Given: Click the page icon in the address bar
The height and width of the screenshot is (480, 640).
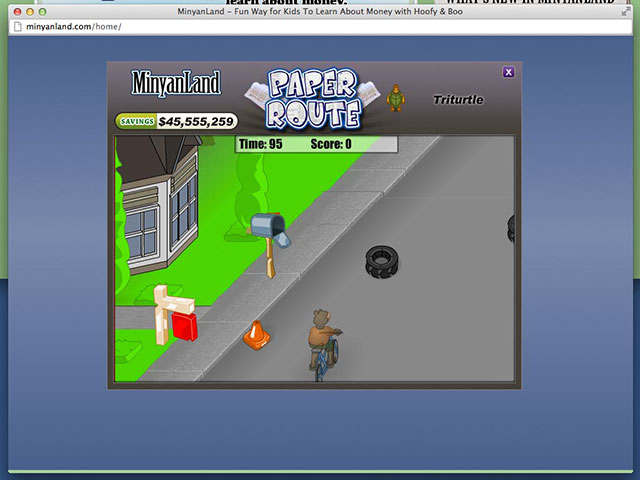Looking at the screenshot, I should pos(17,26).
